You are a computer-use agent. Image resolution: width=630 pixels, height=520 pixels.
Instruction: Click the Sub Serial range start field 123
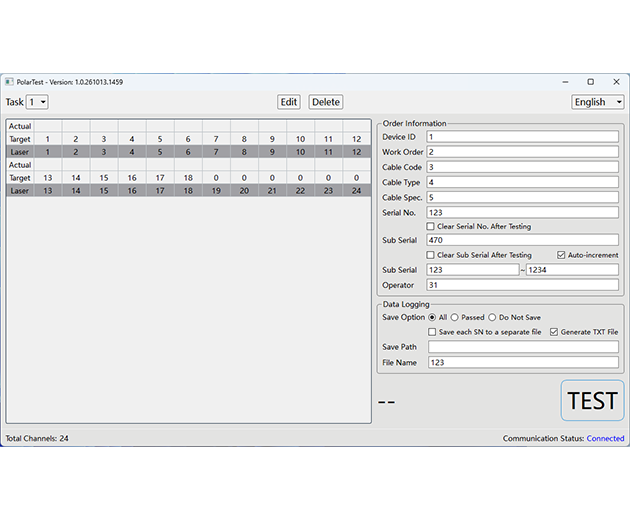tap(473, 270)
